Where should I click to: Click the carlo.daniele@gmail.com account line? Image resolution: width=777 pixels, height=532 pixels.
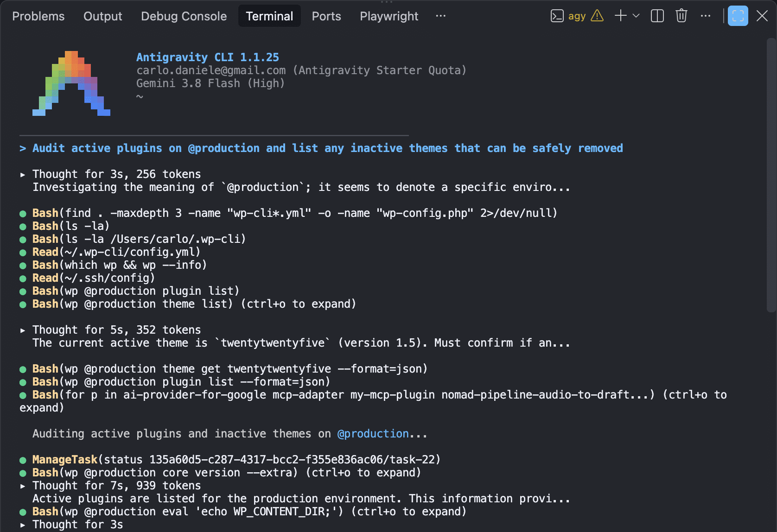tap(301, 70)
